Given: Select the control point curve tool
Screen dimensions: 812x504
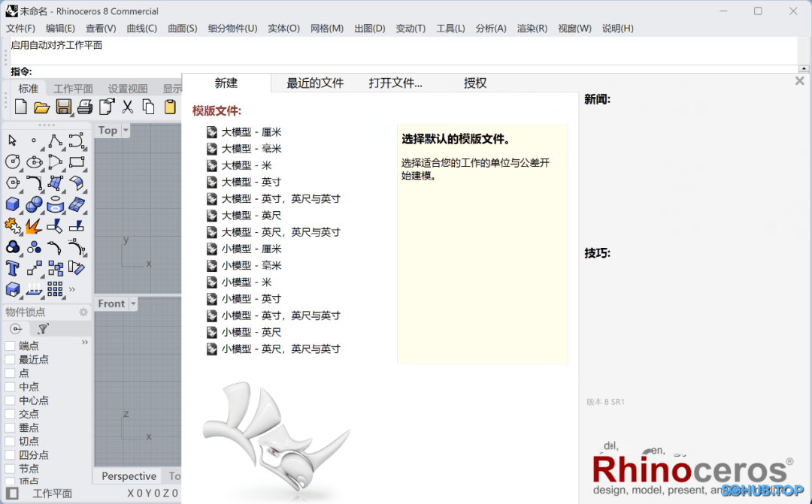Looking at the screenshot, I should click(76, 140).
